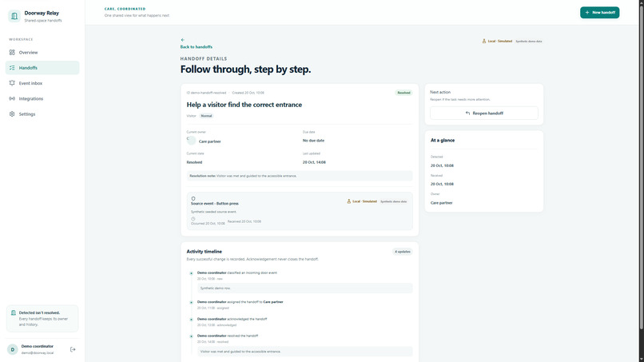This screenshot has width=644, height=362.
Task: Click the door icon in Detected isn't resolved note
Action: [13, 312]
